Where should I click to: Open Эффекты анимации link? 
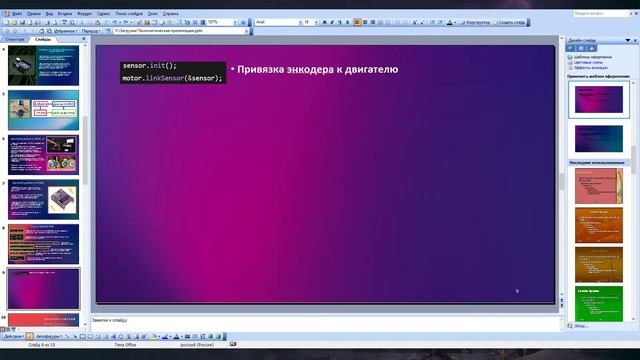591,68
